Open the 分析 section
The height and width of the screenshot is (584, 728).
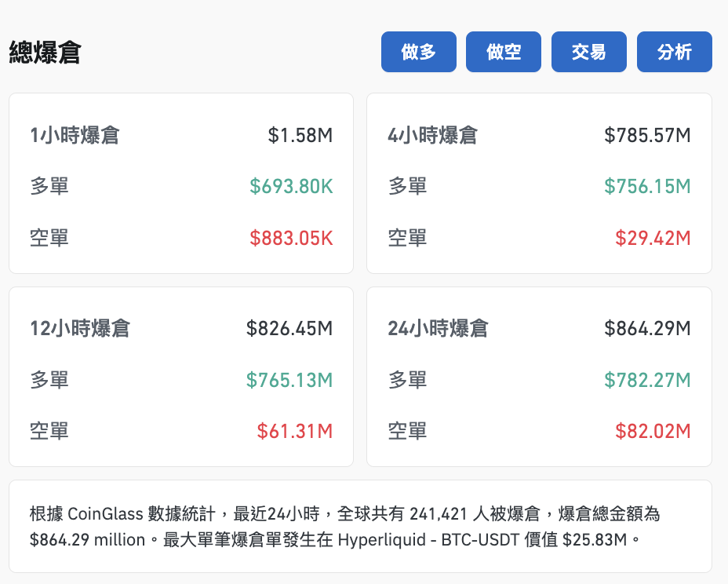pos(674,51)
